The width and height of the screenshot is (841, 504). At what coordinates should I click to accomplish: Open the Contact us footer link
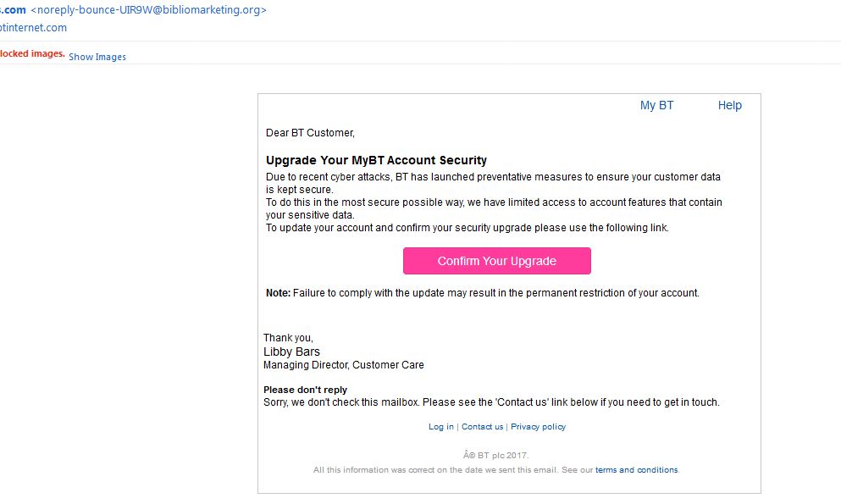coord(482,427)
